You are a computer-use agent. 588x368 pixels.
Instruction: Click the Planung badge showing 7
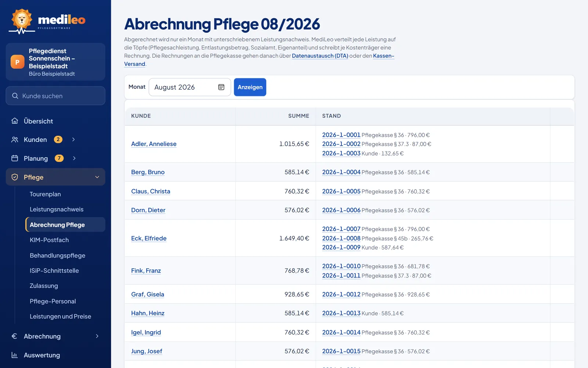tap(59, 158)
